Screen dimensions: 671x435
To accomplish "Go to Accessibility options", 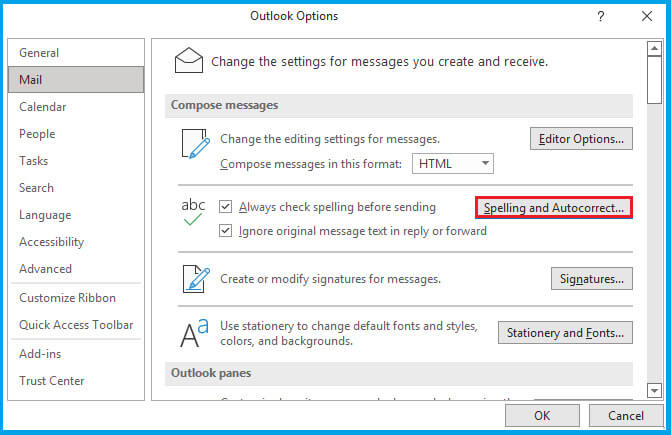I will (x=76, y=242).
